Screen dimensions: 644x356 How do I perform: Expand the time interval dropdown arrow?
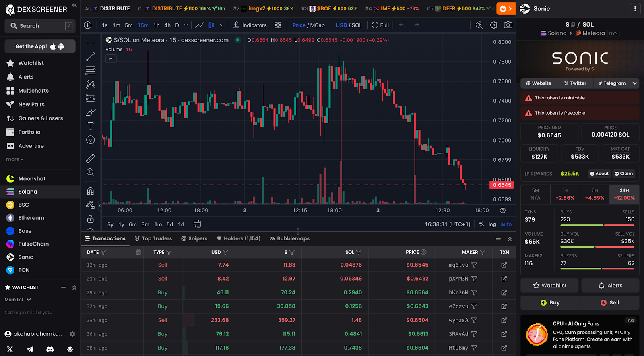coord(186,25)
